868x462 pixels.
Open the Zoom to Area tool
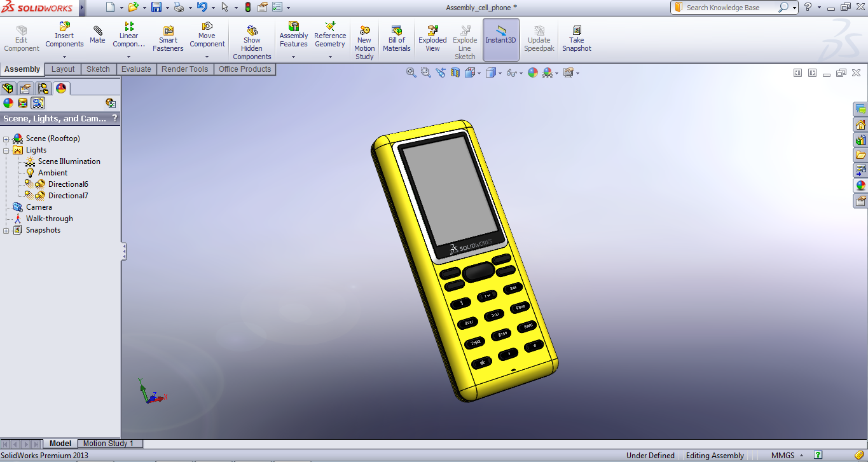pyautogui.click(x=425, y=72)
